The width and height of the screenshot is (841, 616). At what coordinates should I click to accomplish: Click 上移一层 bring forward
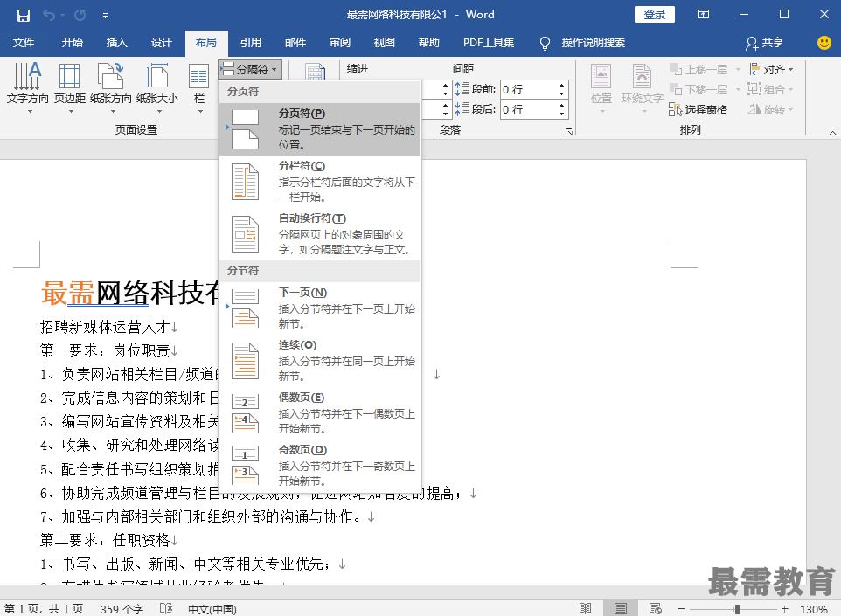point(699,70)
